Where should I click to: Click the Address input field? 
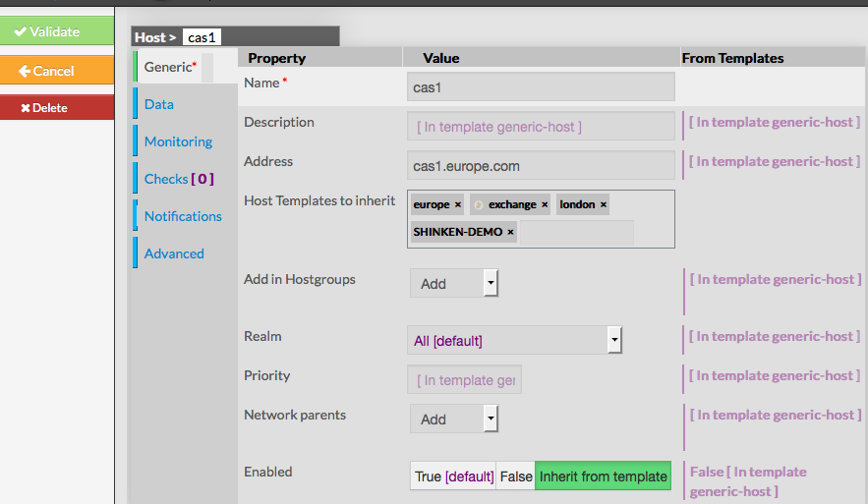click(541, 166)
